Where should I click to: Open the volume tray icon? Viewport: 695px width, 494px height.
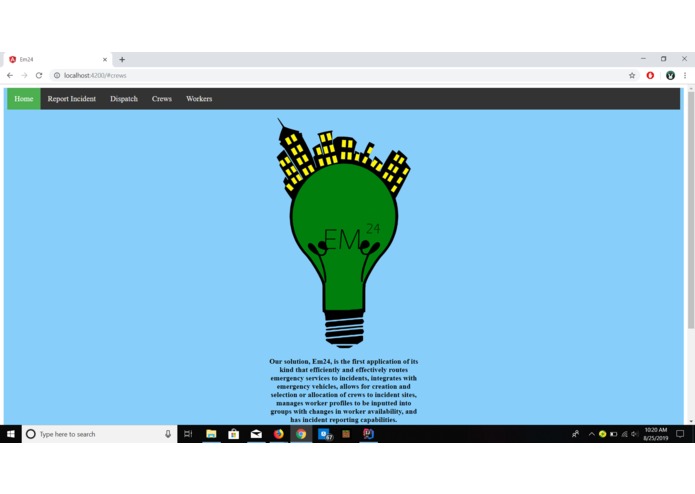(635, 434)
